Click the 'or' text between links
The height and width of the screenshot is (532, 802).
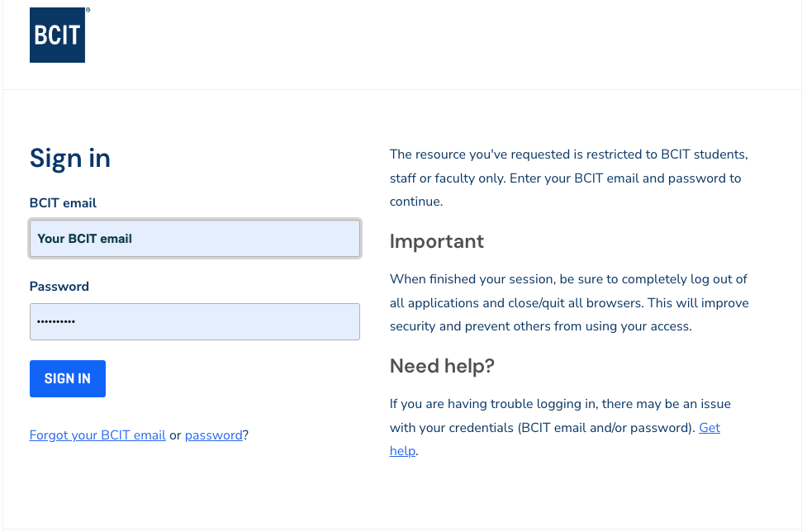[x=175, y=435]
